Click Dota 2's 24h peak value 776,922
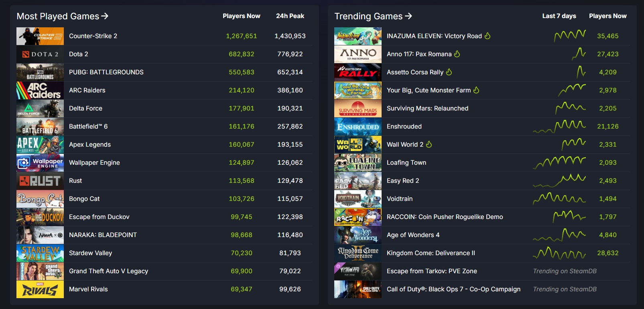 pyautogui.click(x=290, y=54)
